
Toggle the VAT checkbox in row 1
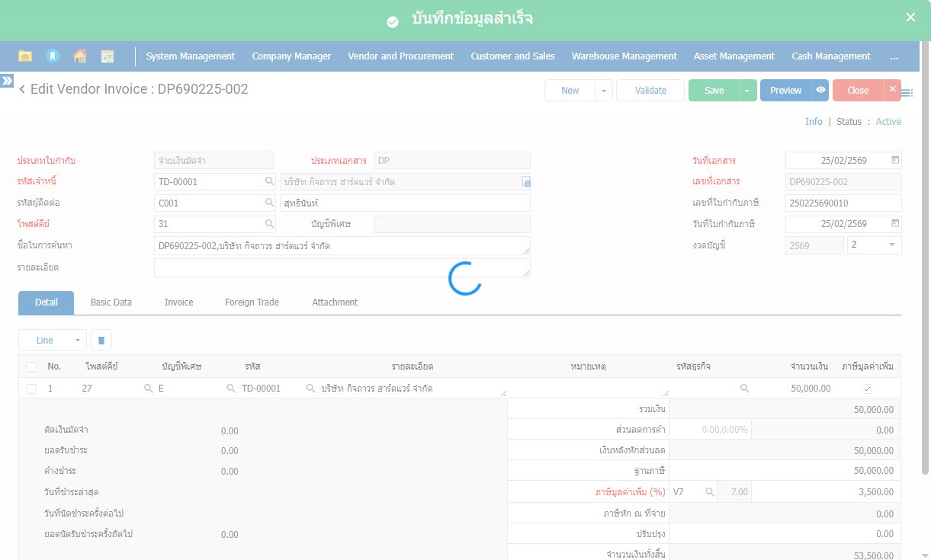click(867, 389)
